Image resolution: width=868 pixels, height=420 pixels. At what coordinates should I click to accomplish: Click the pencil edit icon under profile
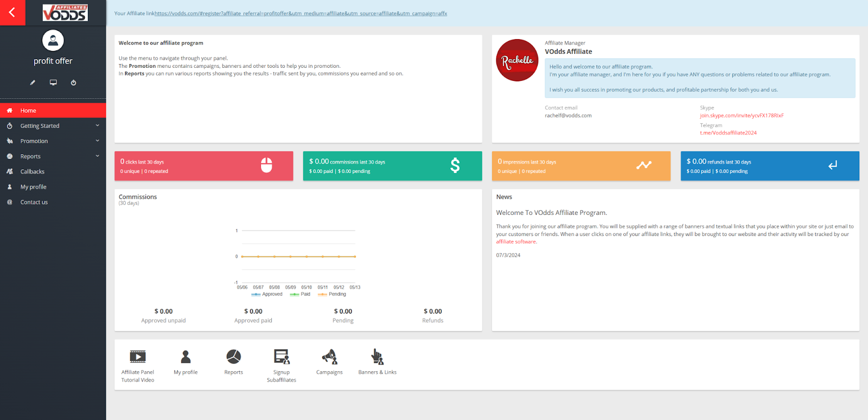[x=33, y=82]
